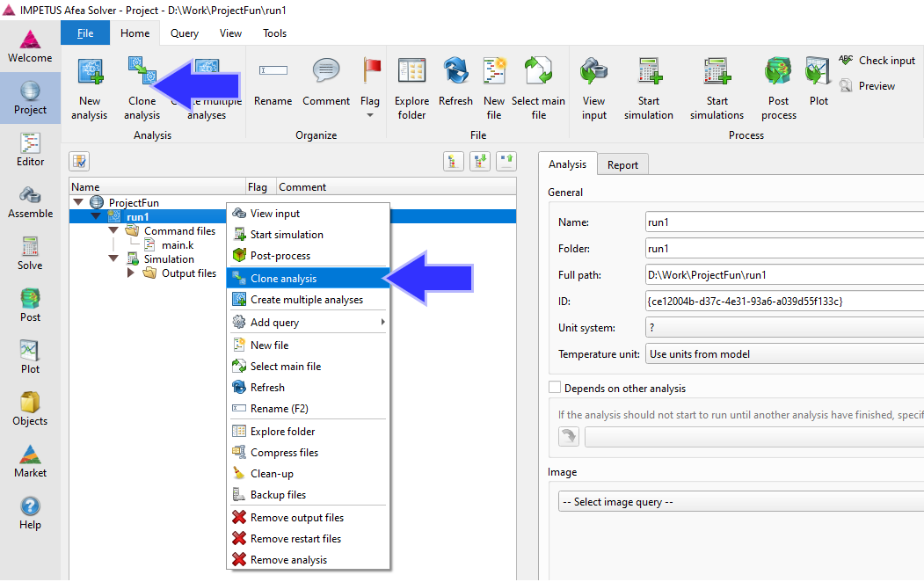Click Check input in ribbon
Screen dimensions: 924x582
877,60
